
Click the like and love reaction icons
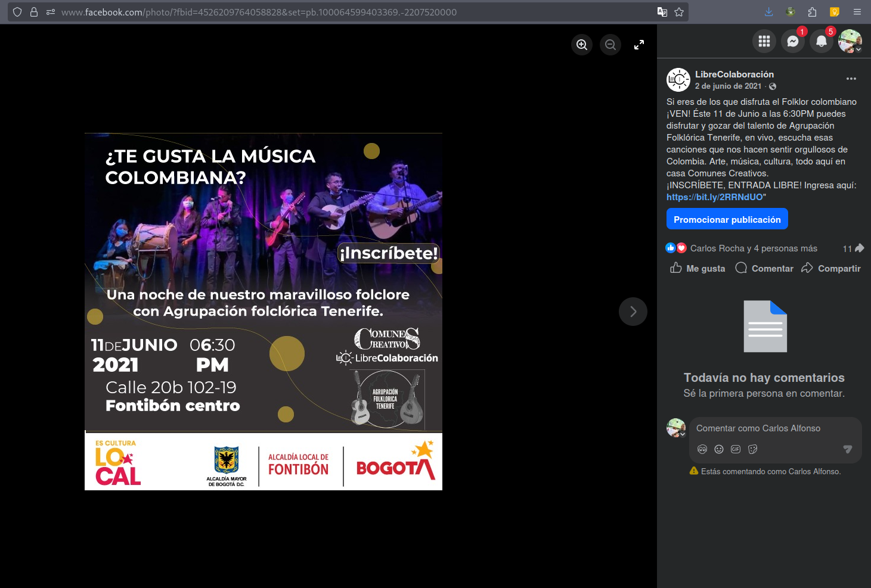tap(676, 248)
